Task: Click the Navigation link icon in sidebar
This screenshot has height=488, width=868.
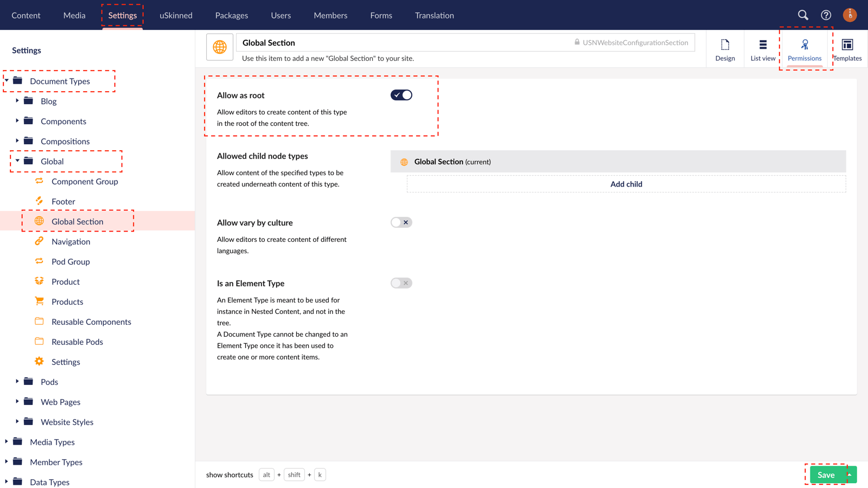Action: (39, 241)
